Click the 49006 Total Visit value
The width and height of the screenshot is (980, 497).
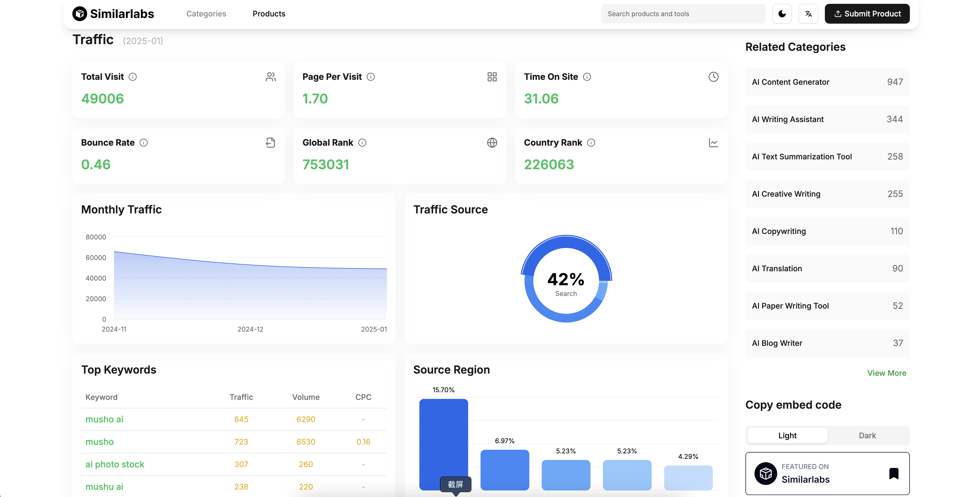(x=102, y=99)
